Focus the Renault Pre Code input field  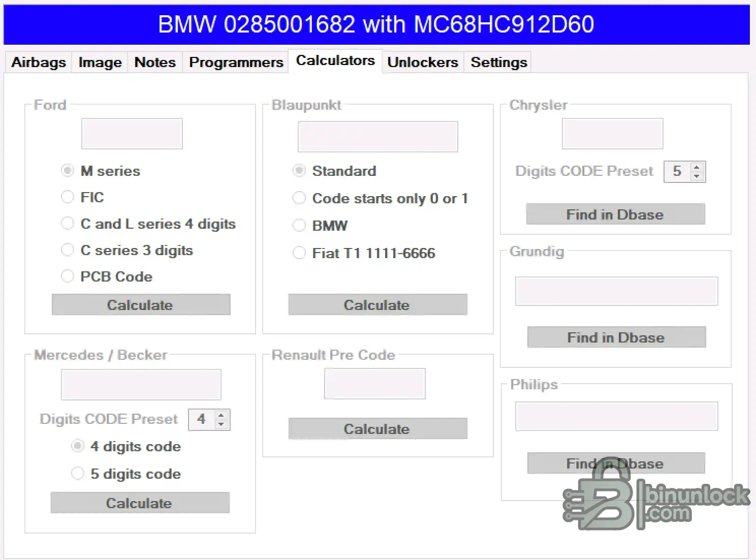pos(375,384)
